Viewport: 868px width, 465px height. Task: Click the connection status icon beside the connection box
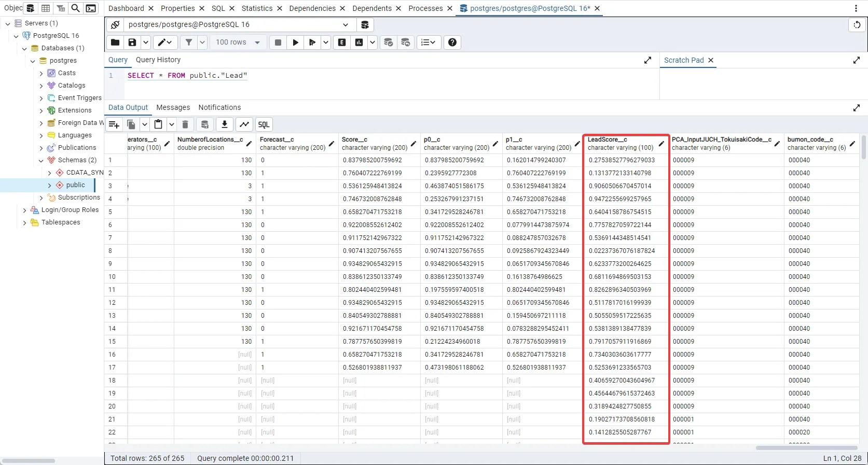coord(115,25)
